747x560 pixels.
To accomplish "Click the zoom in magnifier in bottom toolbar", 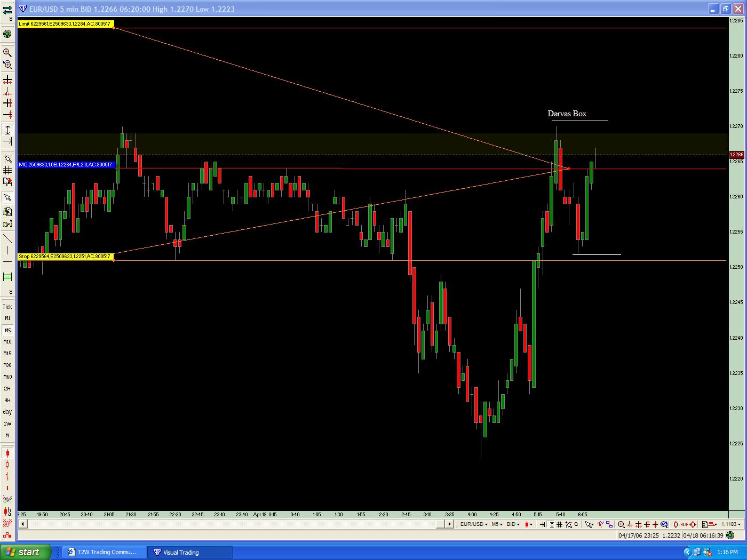I will 621,524.
